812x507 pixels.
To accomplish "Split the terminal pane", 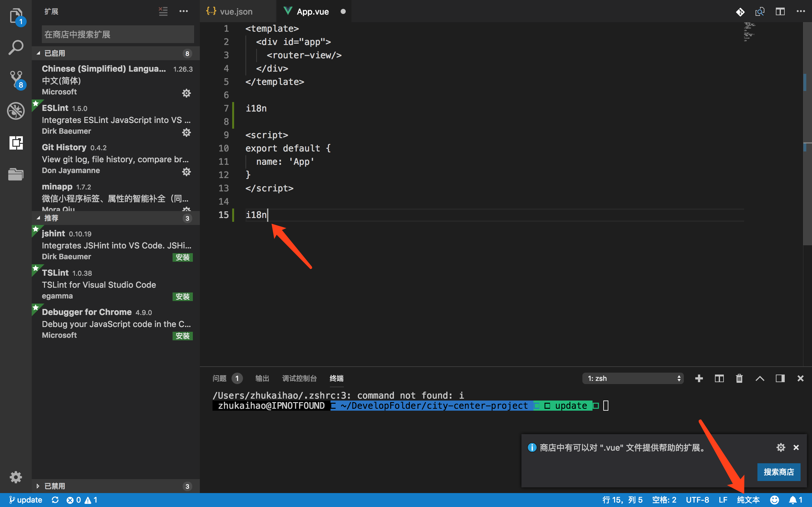I will click(719, 378).
